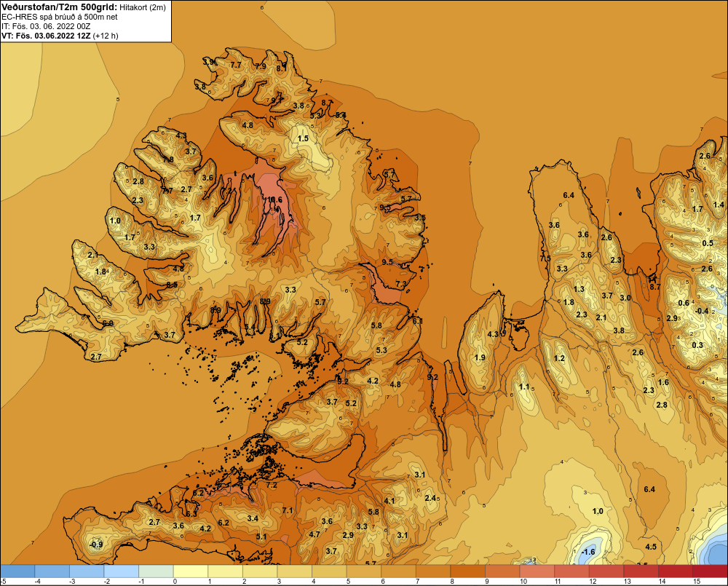Click the '0.5' temperature value

click(x=708, y=243)
